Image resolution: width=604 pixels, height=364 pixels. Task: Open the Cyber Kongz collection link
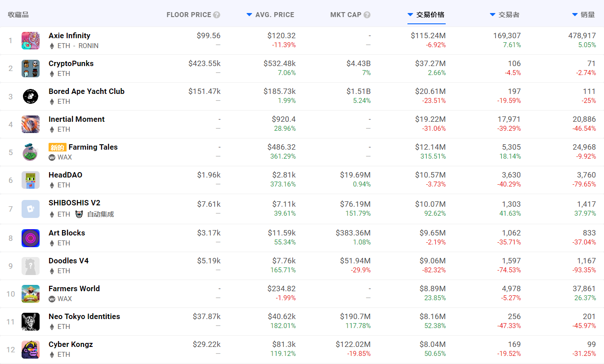71,344
